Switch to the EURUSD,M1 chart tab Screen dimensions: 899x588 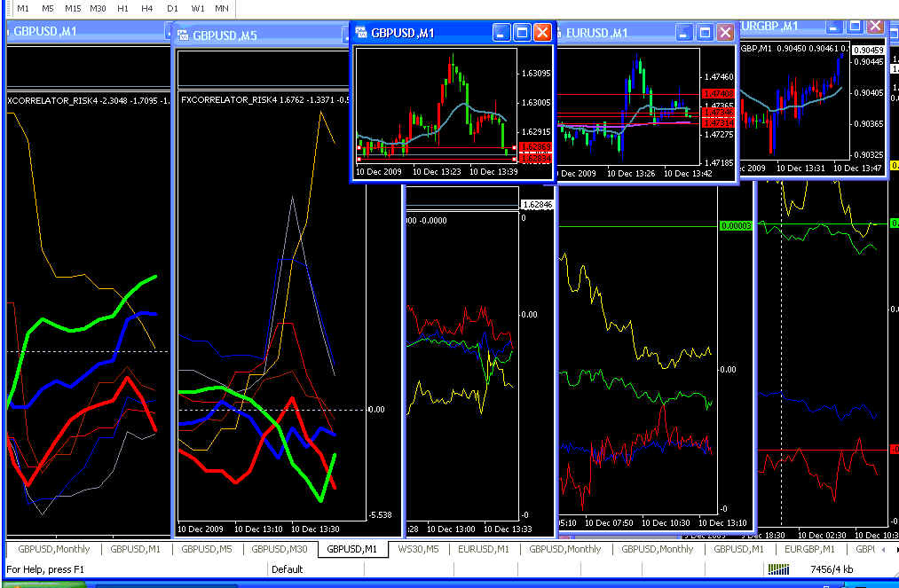[x=484, y=548]
